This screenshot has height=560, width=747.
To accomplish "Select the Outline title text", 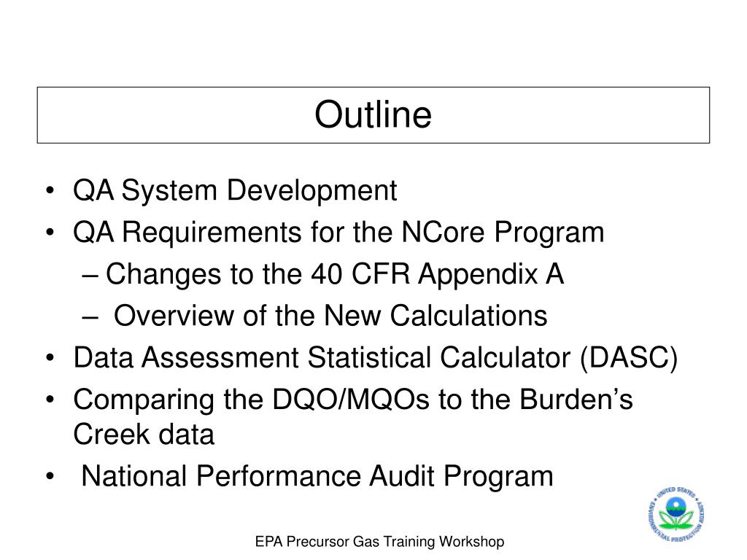I will [373, 114].
